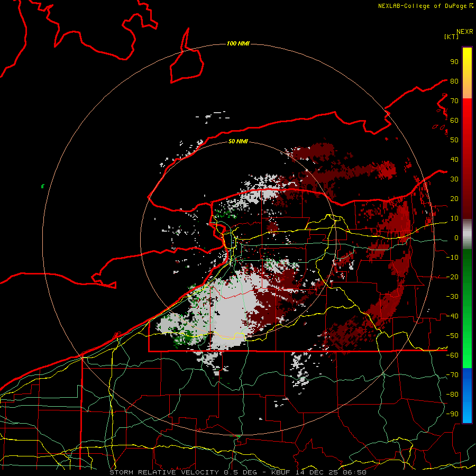Click the blue bottom segment of color bar
The image size is (476, 476).
(467, 396)
